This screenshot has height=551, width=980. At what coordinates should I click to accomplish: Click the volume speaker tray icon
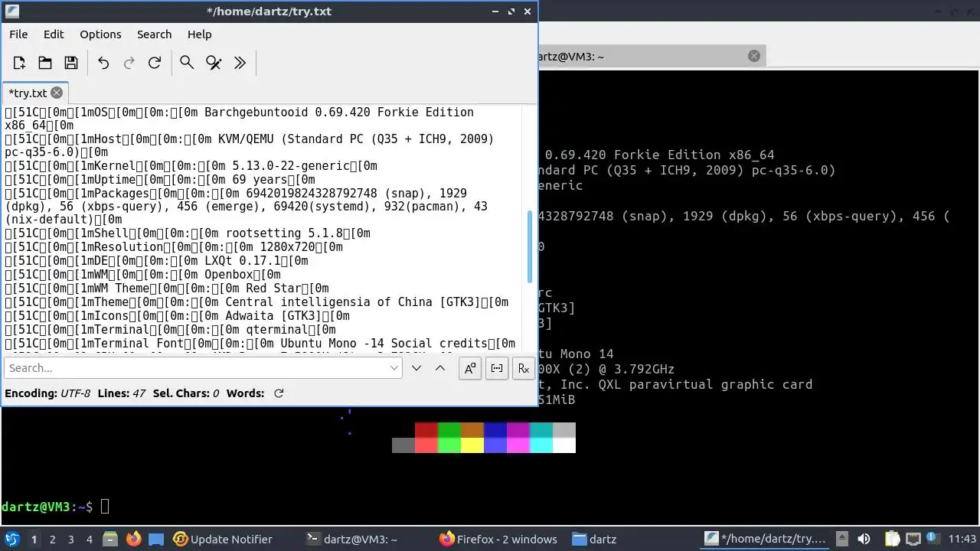click(864, 539)
